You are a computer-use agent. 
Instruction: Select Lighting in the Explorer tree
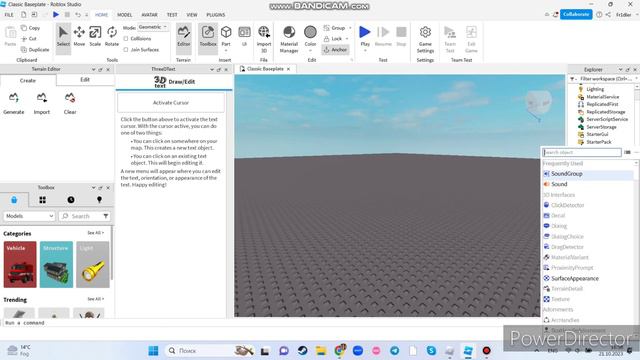(x=595, y=89)
